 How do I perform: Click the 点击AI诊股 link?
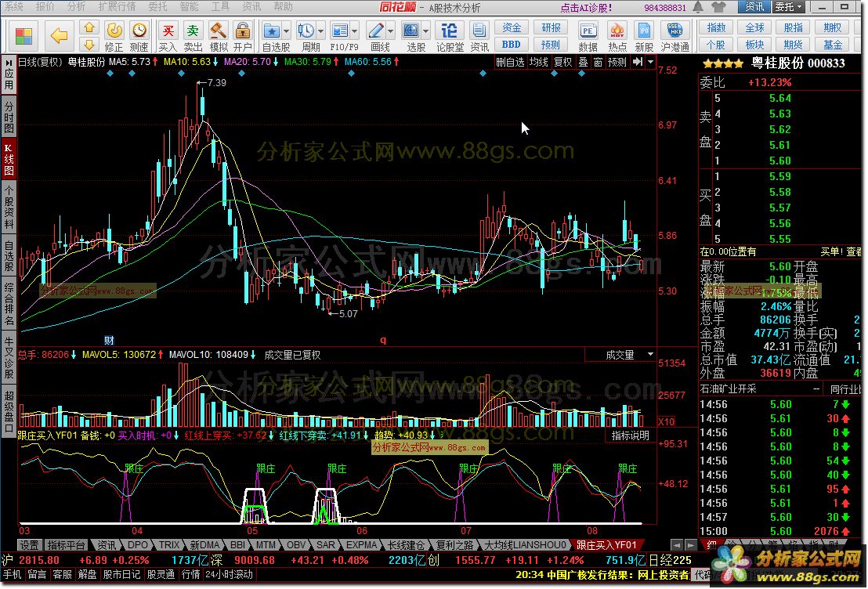click(x=586, y=7)
